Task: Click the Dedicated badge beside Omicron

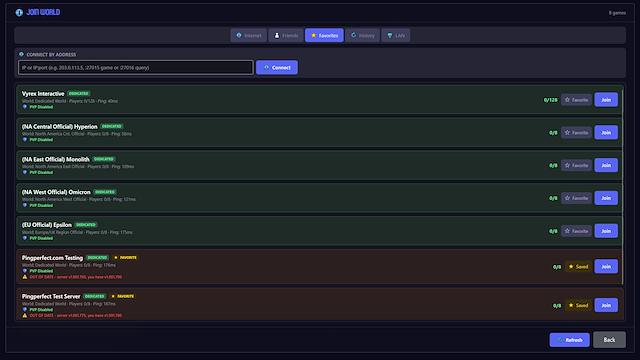Action: pyautogui.click(x=105, y=192)
